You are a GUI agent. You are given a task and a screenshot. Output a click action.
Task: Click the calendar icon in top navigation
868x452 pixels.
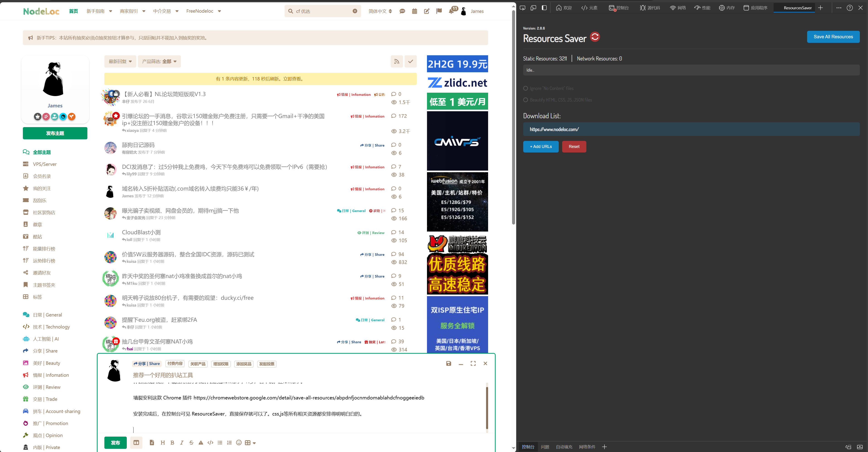pos(415,11)
